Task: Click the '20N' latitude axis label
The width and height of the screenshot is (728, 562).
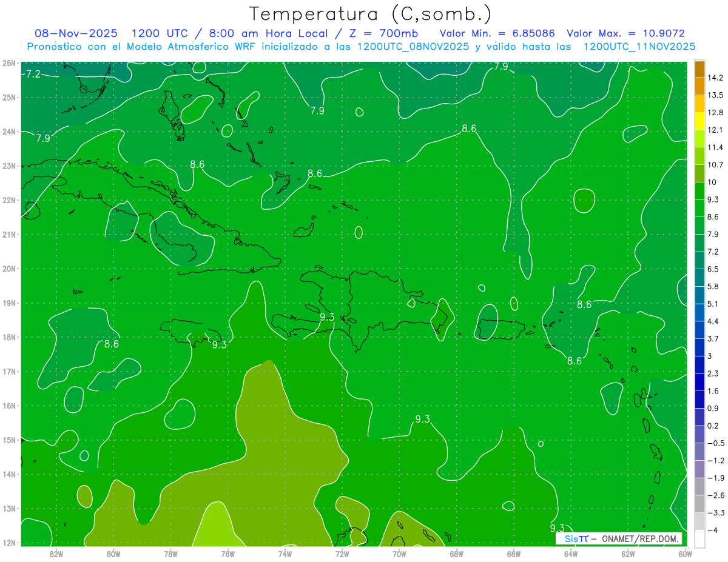Action: (8, 269)
